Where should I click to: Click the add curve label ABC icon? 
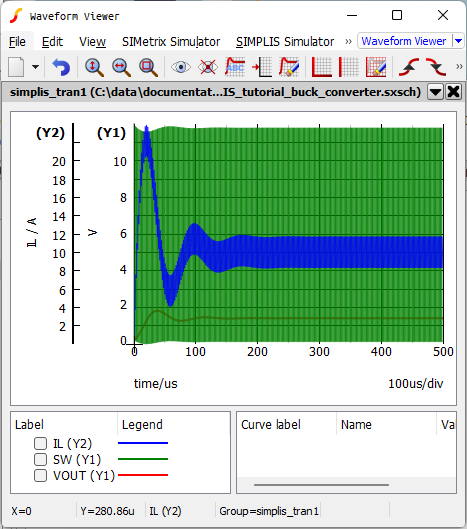click(x=235, y=67)
